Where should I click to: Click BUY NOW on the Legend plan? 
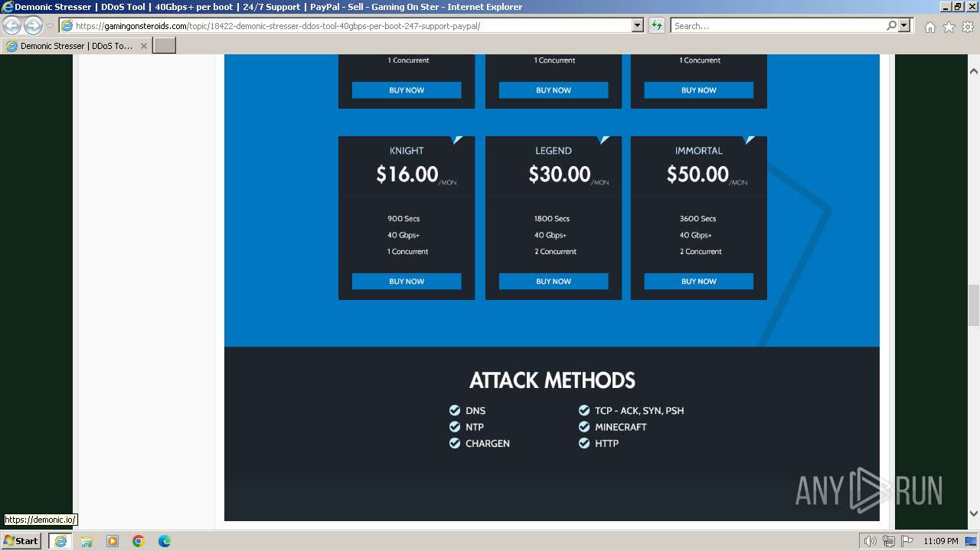coord(554,282)
